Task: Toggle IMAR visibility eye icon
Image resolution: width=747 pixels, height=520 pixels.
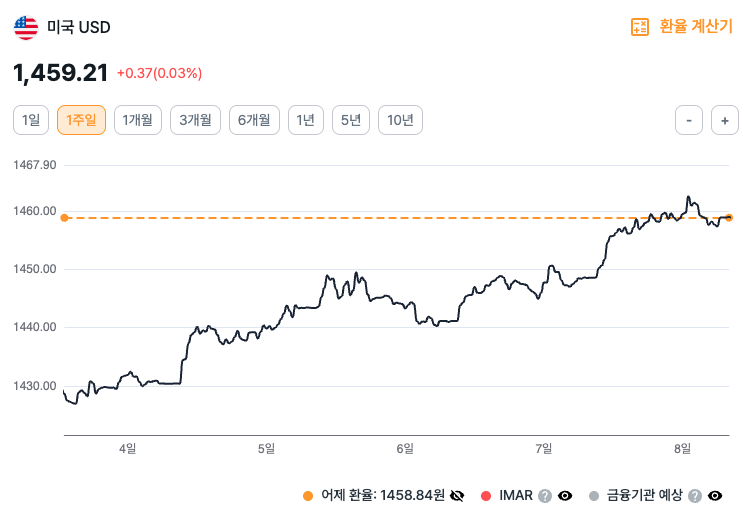Action: 565,495
